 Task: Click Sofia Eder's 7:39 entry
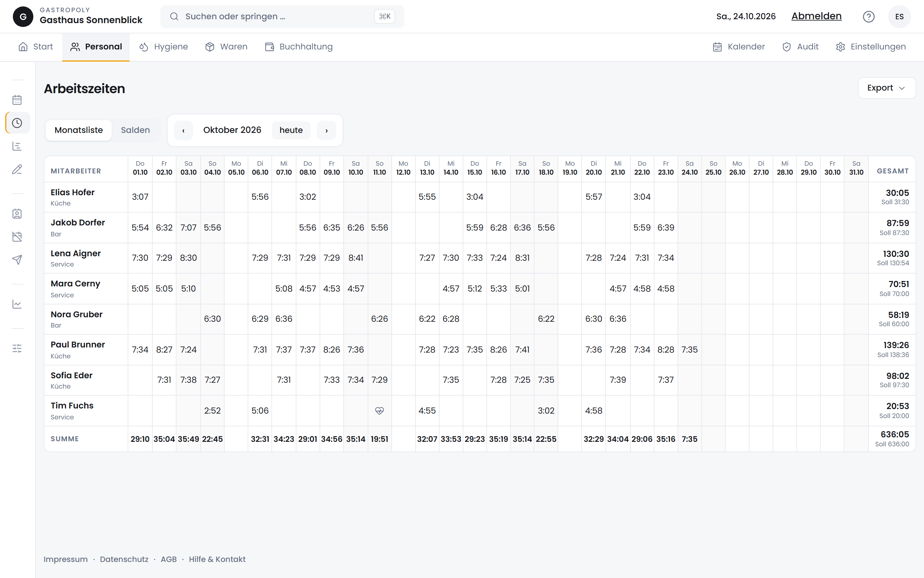(x=618, y=380)
